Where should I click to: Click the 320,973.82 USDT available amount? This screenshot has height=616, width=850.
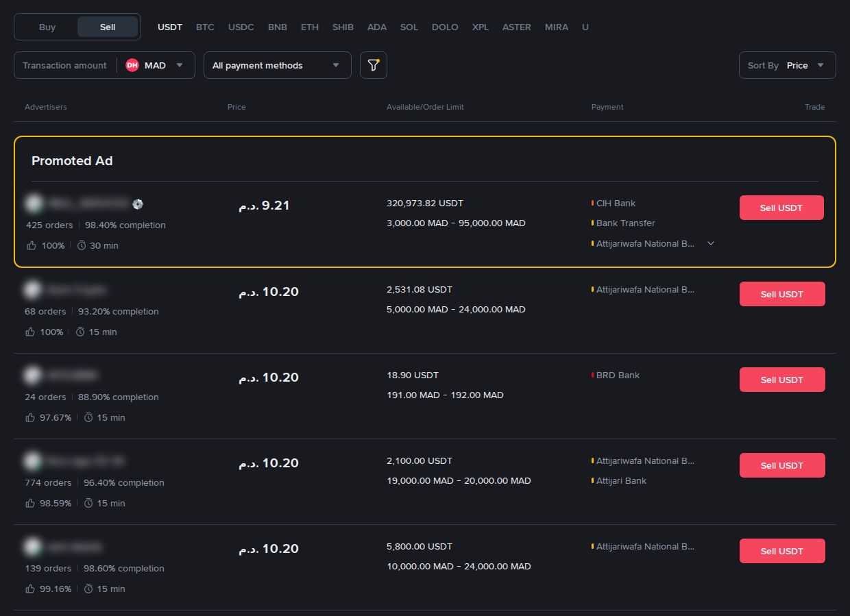(425, 204)
